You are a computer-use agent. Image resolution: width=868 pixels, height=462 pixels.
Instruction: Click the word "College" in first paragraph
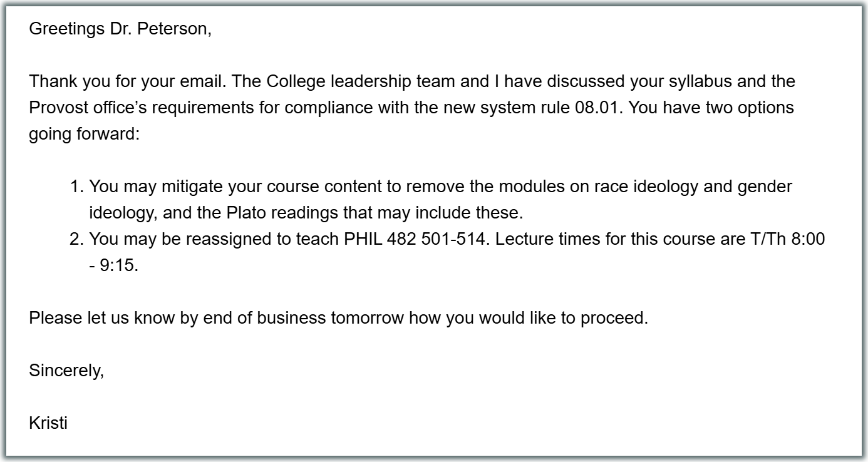(x=296, y=81)
